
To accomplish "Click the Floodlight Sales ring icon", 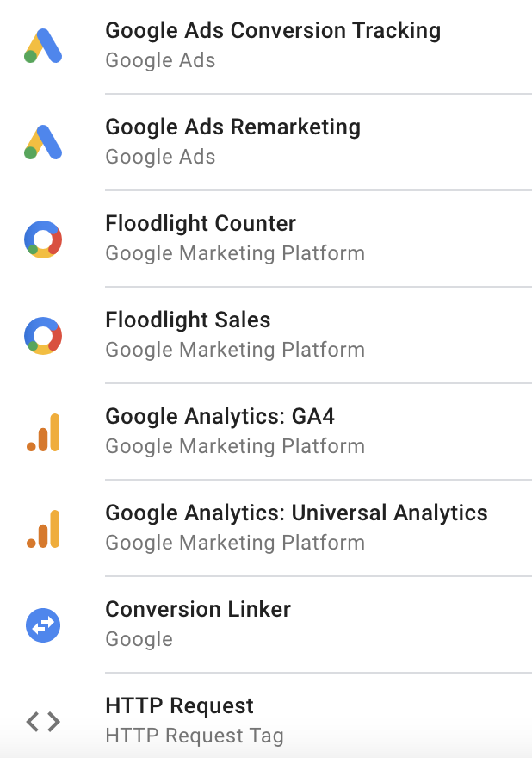I will coord(43,335).
